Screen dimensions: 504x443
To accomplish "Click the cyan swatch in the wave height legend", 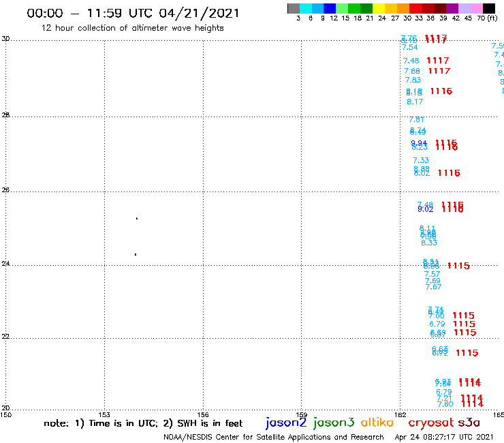I will [x=306, y=8].
